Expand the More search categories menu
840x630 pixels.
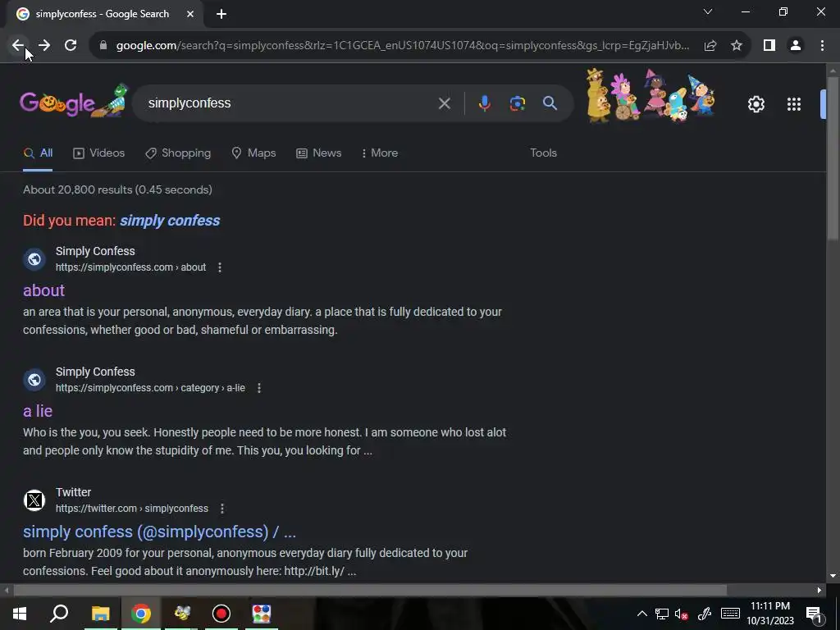[x=380, y=153]
